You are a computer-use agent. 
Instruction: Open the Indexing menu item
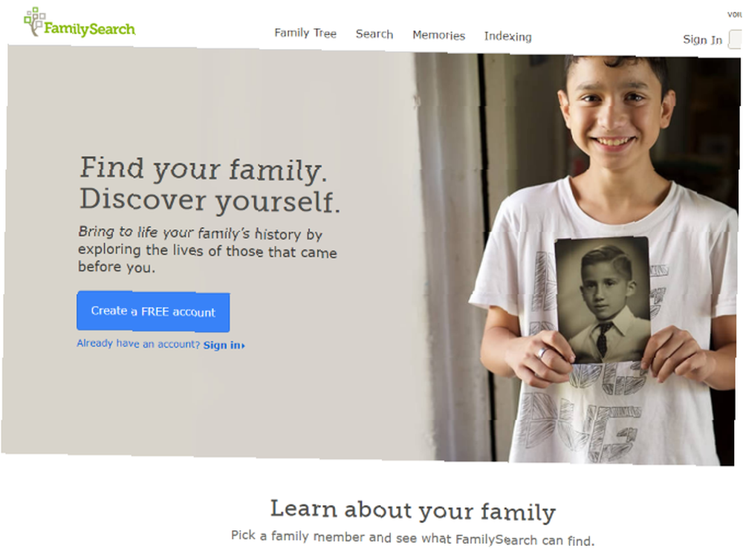(508, 37)
